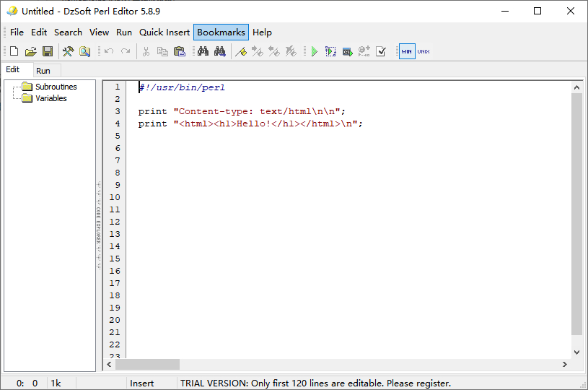Click line number 22 in the gutter
The height and width of the screenshot is (390, 588).
(x=115, y=344)
